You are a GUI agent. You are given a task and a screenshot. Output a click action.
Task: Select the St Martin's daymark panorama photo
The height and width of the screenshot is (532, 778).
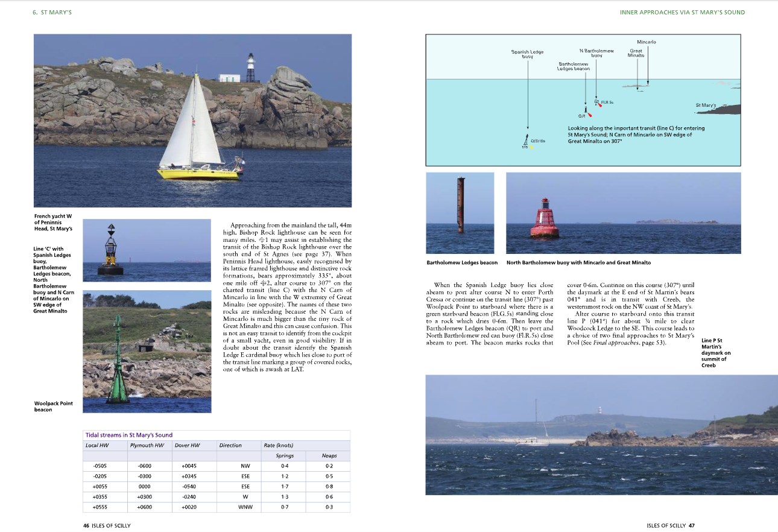pos(601,435)
